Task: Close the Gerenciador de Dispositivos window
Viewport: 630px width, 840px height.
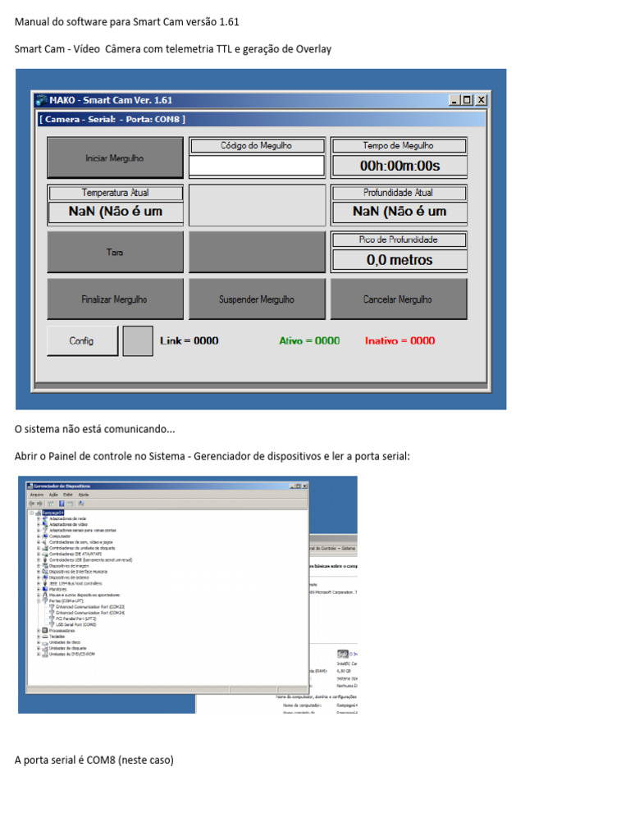Action: 305,486
